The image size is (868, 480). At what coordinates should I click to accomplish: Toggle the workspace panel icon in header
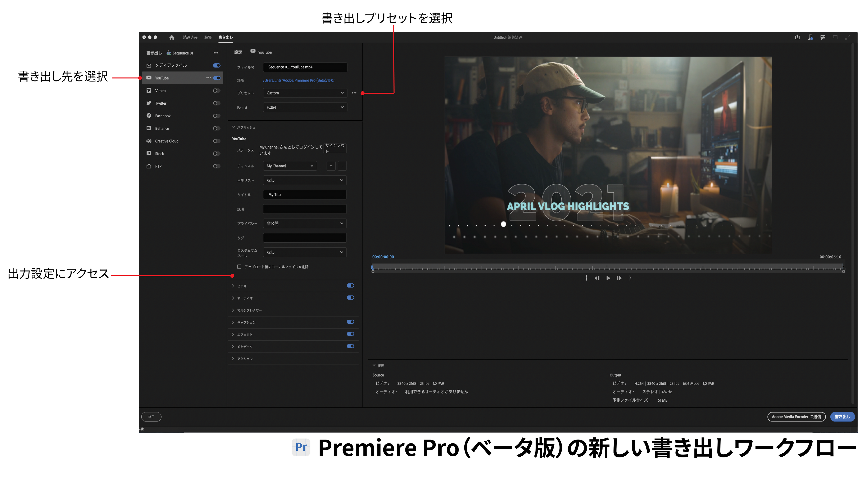pyautogui.click(x=835, y=37)
